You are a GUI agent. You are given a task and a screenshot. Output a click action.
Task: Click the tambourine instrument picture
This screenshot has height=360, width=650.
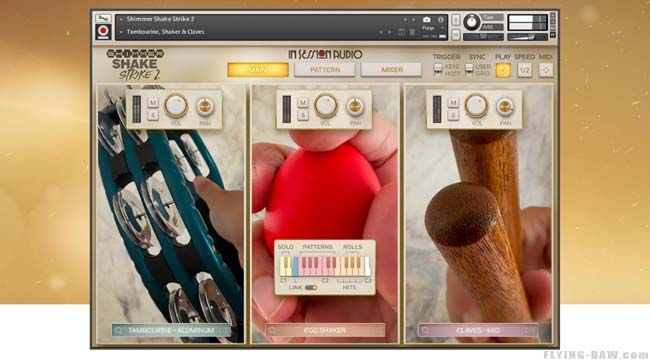tap(170, 214)
